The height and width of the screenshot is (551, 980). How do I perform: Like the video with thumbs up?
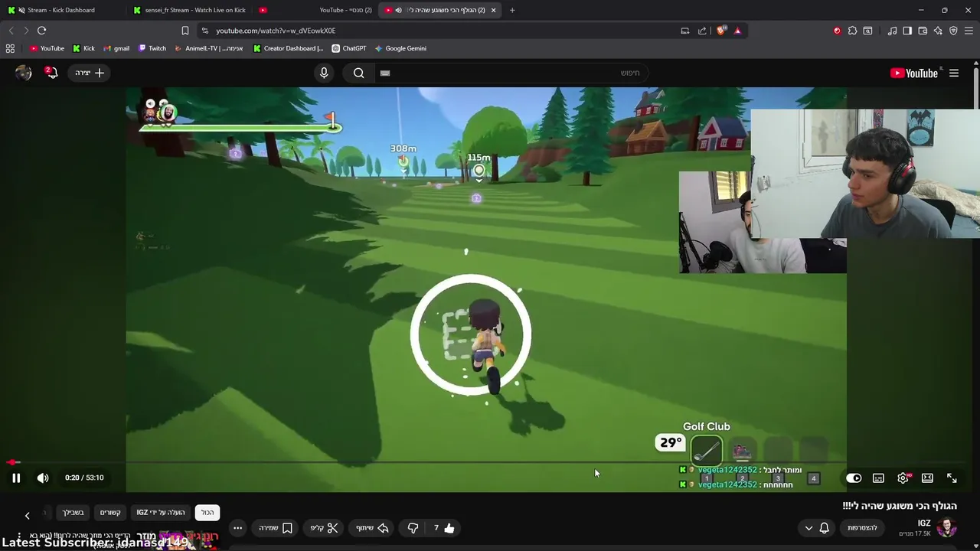[445, 528]
